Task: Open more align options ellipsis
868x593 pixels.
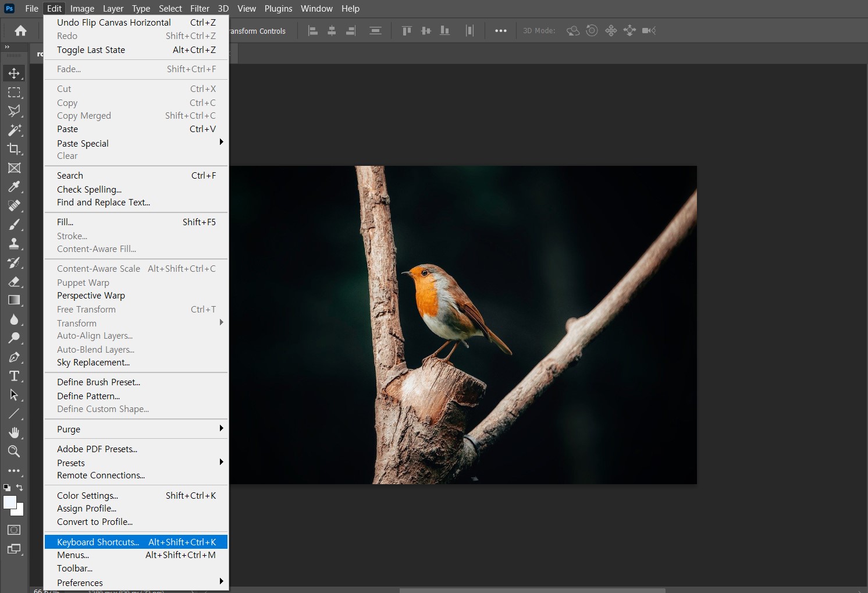Action: [501, 31]
